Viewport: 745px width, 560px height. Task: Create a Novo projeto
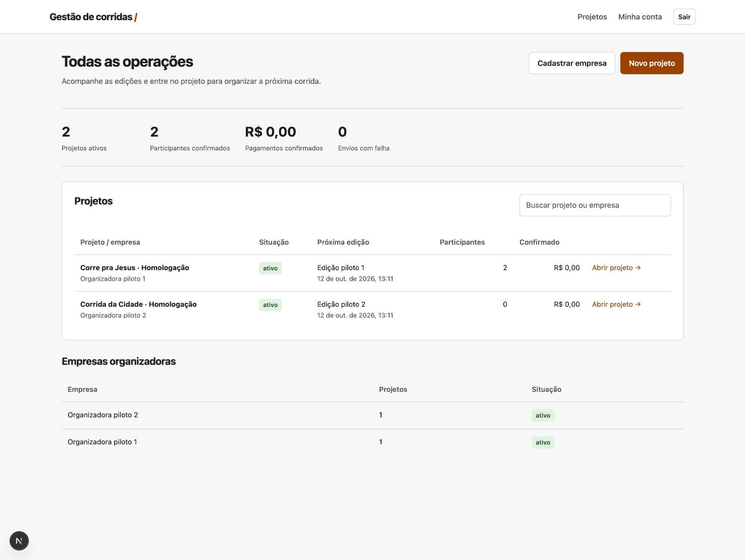(x=652, y=63)
